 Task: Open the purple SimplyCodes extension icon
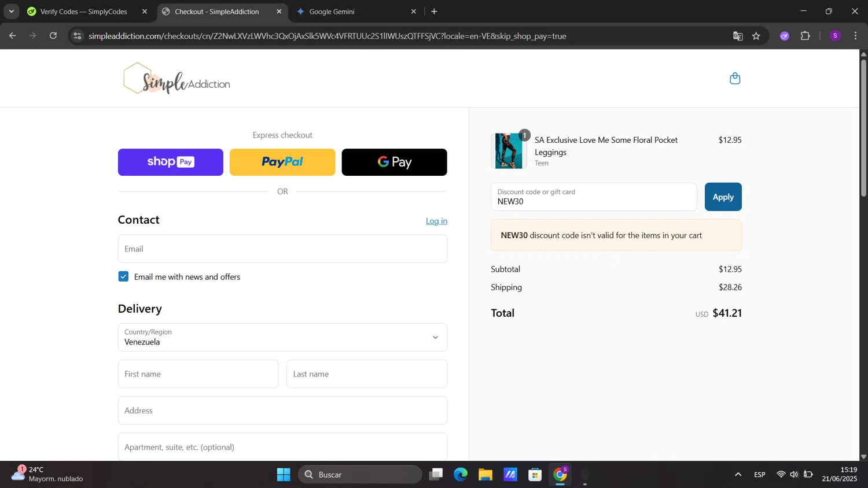(785, 36)
